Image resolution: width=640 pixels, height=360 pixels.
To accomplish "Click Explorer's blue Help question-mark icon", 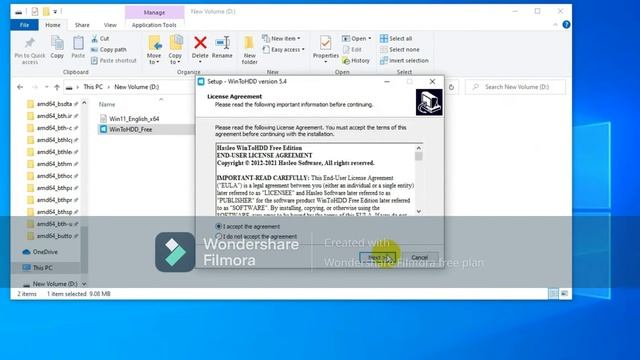I will click(566, 24).
